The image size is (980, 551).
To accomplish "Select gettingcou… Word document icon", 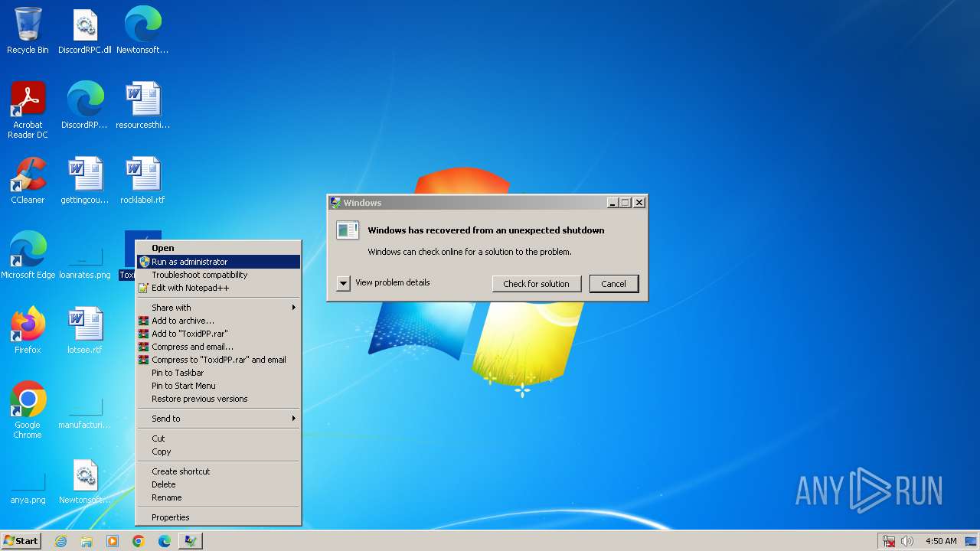I will point(85,181).
